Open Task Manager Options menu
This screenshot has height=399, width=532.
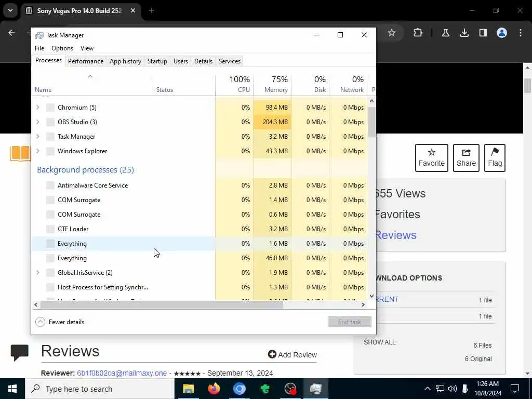coord(62,48)
